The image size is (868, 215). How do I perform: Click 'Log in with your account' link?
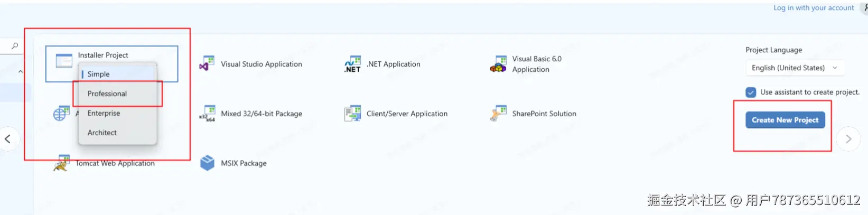(814, 8)
